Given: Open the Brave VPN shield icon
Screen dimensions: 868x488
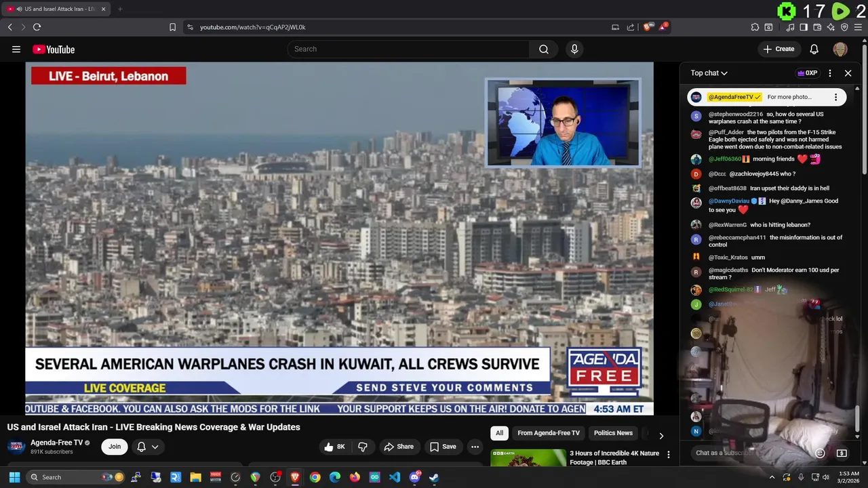Looking at the screenshot, I should [844, 27].
